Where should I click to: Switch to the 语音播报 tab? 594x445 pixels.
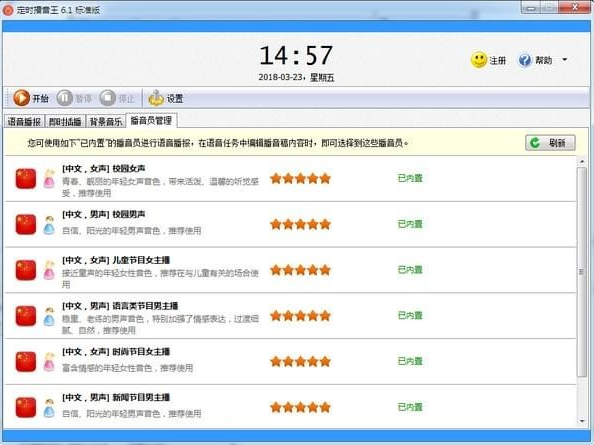point(24,121)
